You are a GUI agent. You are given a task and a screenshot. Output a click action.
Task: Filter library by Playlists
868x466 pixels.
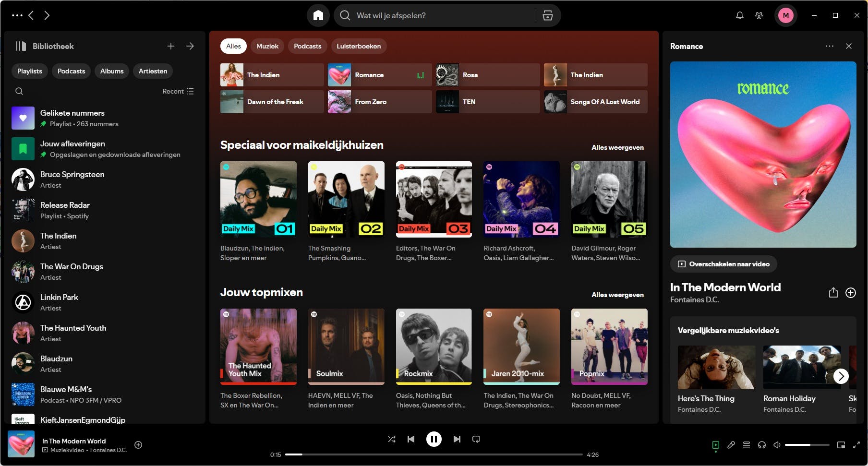click(30, 71)
